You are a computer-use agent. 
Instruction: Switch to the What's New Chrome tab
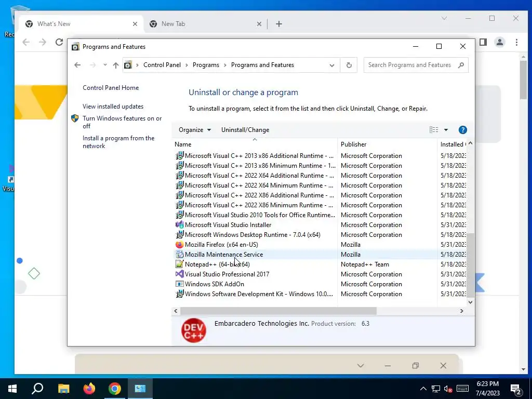click(82, 24)
